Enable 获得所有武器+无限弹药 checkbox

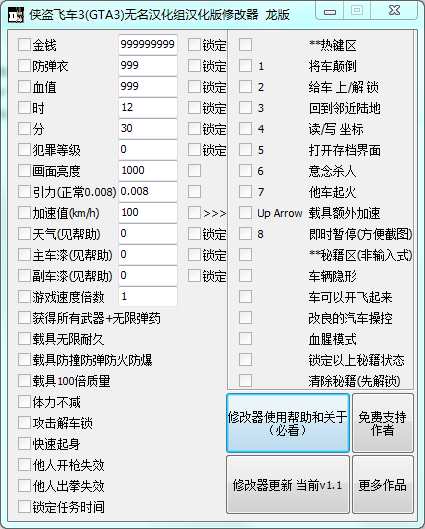click(24, 318)
